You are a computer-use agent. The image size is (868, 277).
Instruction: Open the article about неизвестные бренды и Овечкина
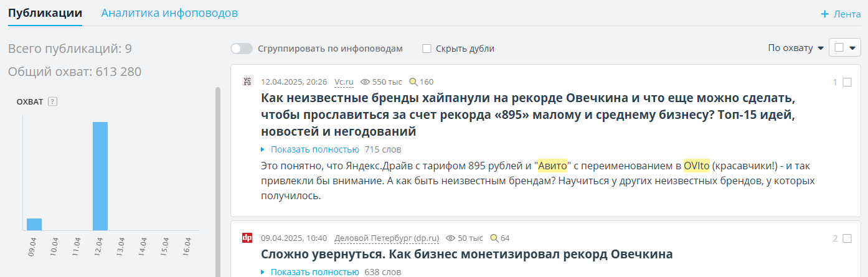point(529,115)
